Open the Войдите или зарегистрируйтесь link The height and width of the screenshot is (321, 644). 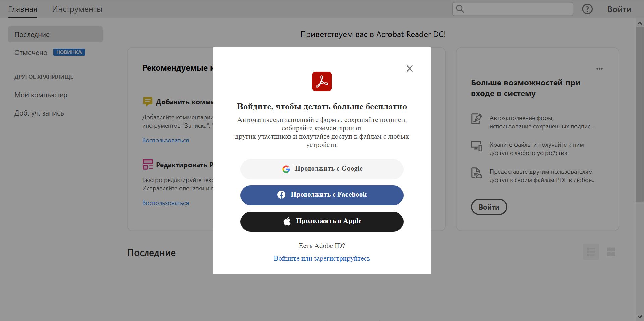tap(322, 258)
